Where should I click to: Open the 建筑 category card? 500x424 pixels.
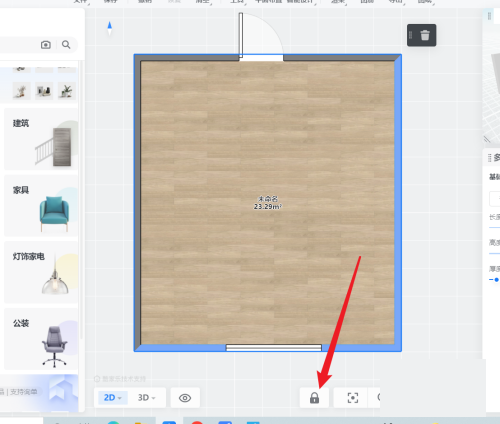[x=41, y=139]
